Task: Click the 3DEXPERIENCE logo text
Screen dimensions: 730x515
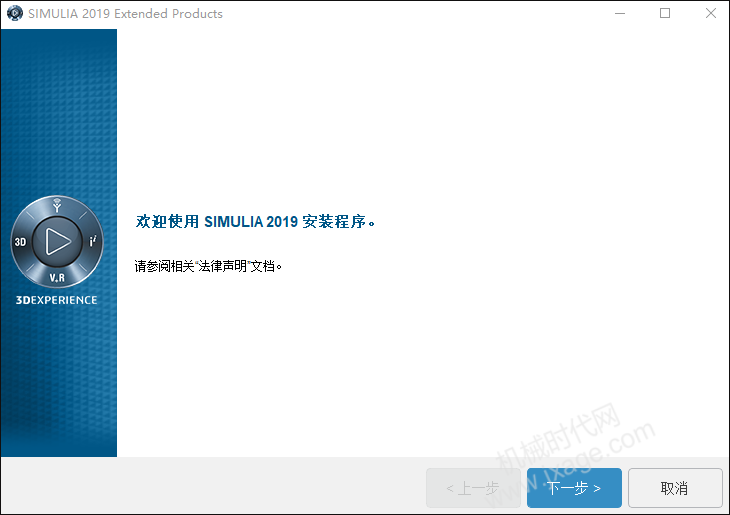Action: point(57,300)
